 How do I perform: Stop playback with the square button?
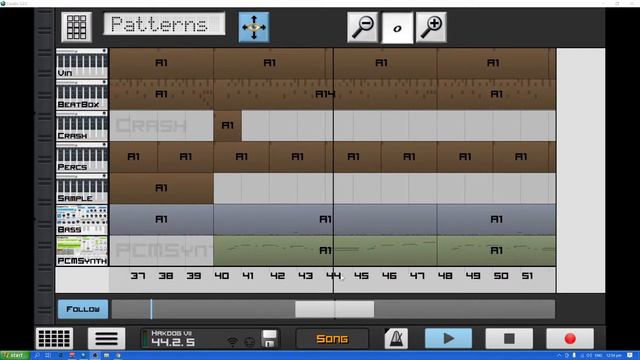click(x=509, y=338)
